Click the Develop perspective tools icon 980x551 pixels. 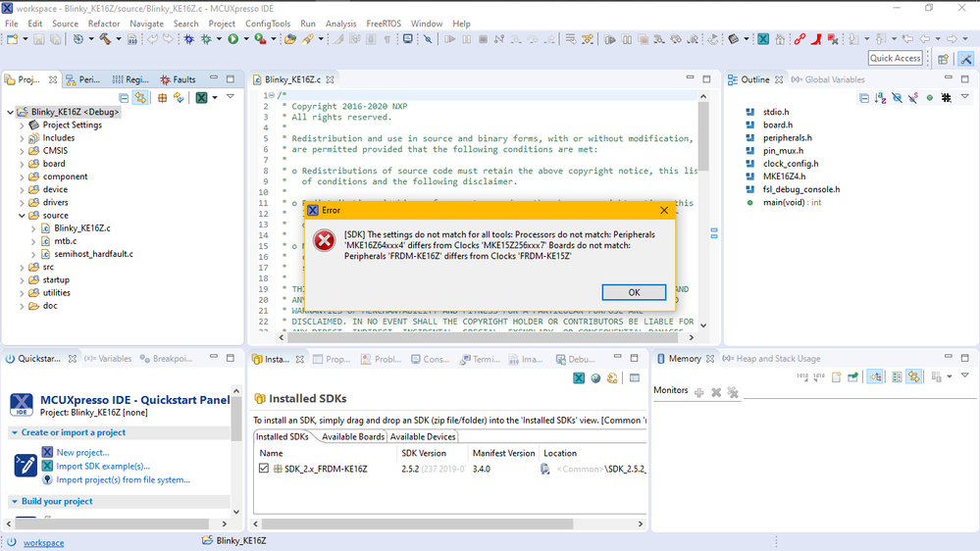[965, 59]
